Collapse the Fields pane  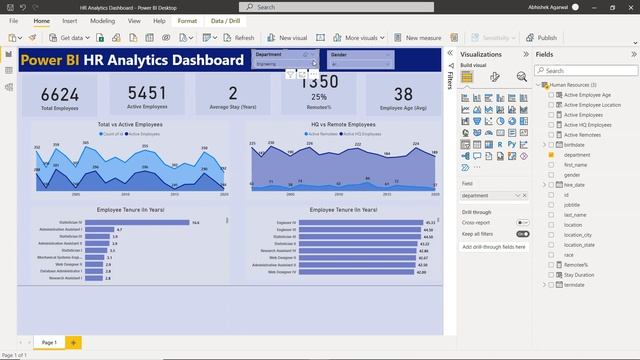click(633, 54)
